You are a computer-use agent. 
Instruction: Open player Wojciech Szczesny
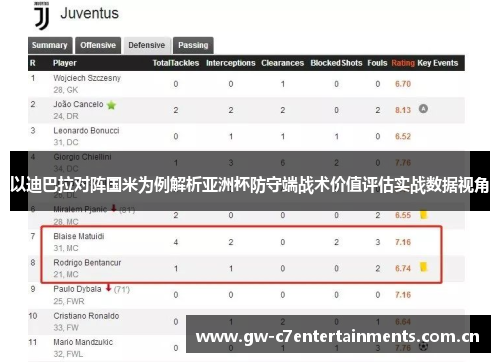tap(87, 78)
